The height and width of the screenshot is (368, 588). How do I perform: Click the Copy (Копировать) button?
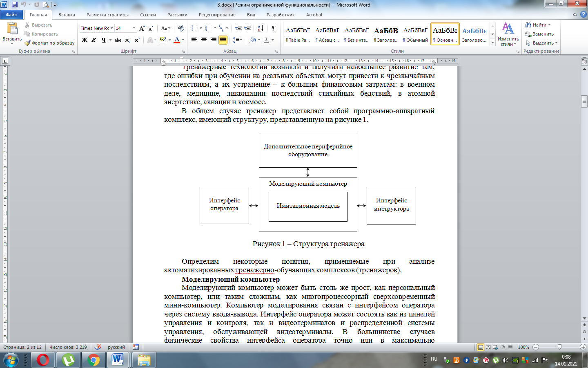41,34
